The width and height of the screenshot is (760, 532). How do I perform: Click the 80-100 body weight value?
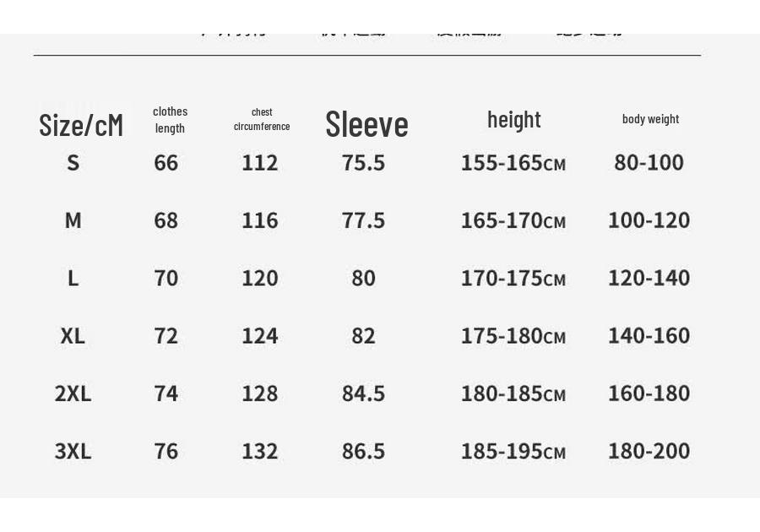point(649,162)
